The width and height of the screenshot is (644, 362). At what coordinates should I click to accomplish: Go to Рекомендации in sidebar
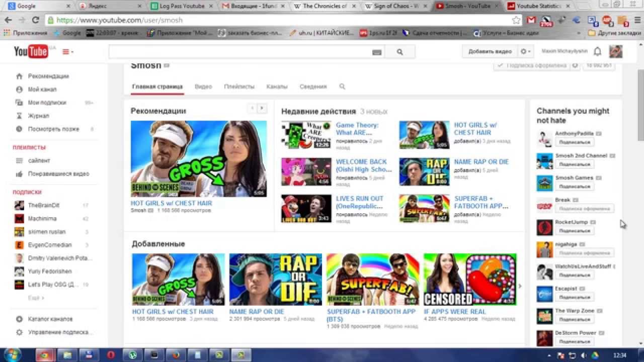click(x=48, y=76)
